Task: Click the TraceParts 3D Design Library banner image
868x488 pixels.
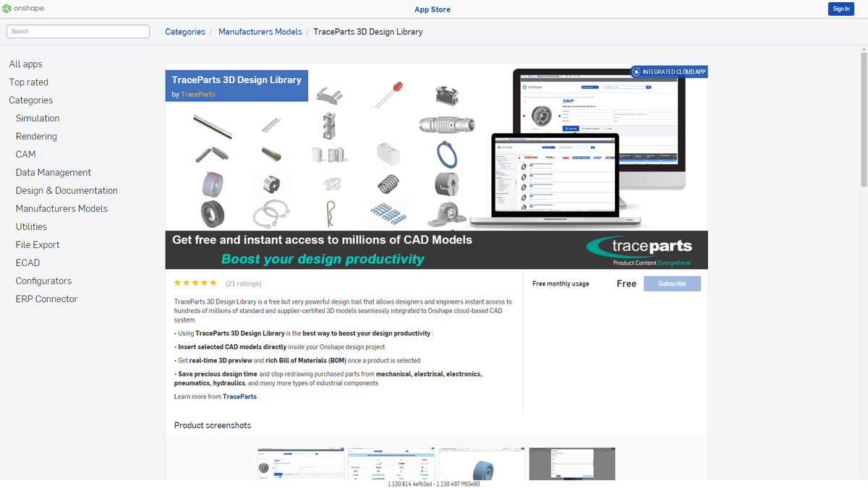Action: (x=436, y=166)
